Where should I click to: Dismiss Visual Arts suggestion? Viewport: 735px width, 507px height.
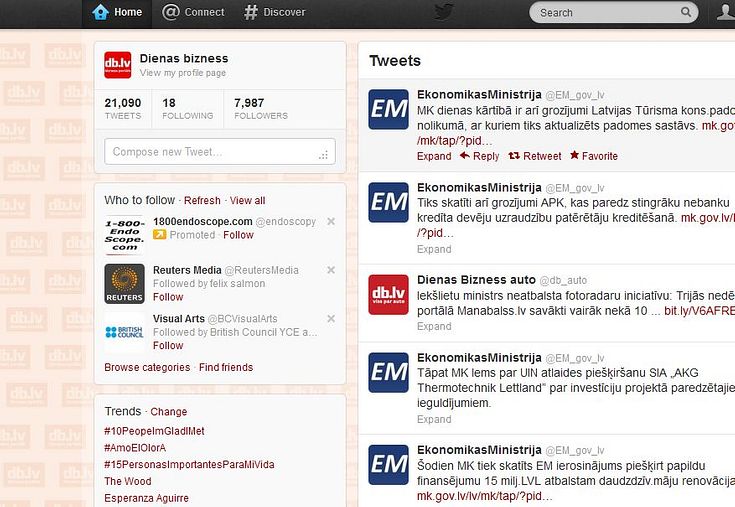point(331,319)
